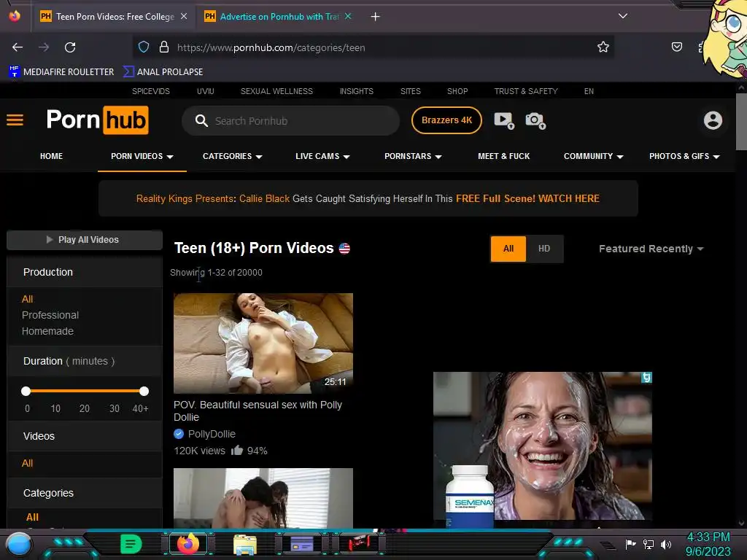
Task: Click the site logo to go home
Action: coord(98,120)
